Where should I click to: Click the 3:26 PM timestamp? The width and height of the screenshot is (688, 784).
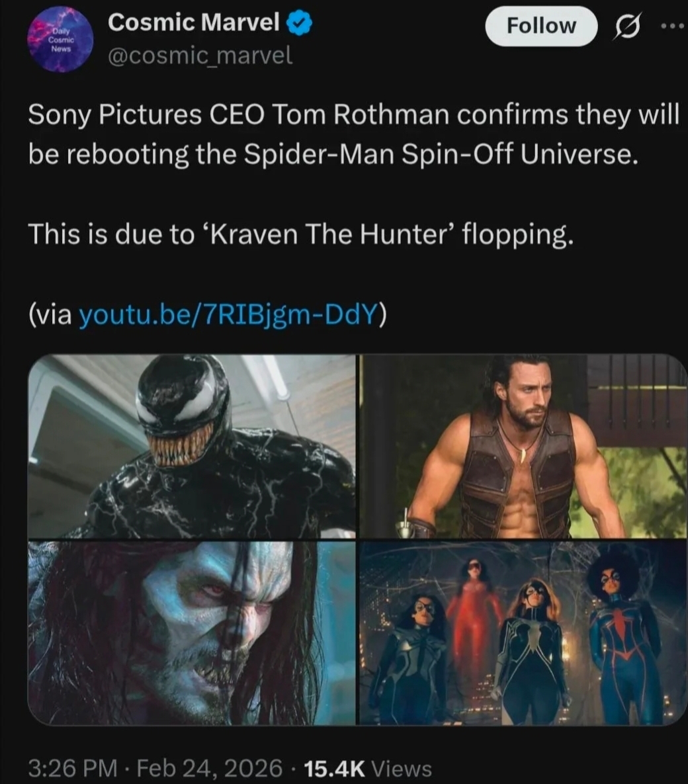pos(73,768)
